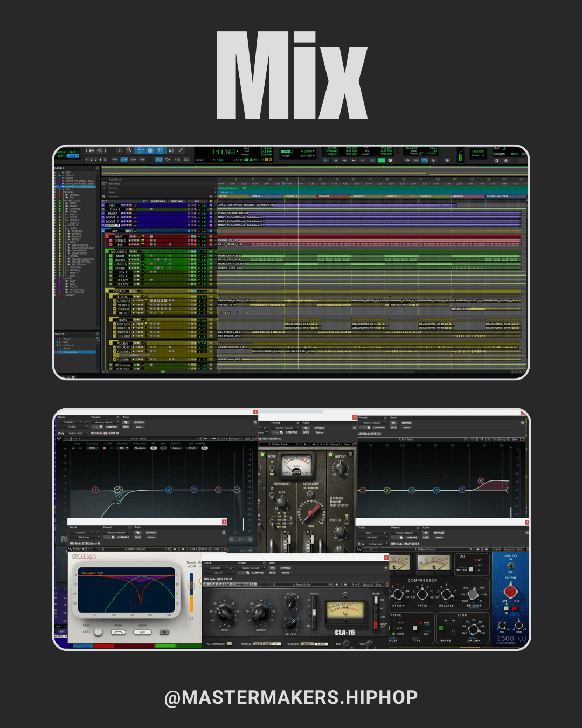582x728 pixels.
Task: Select the VOCALS track in track list
Action: (x=119, y=291)
